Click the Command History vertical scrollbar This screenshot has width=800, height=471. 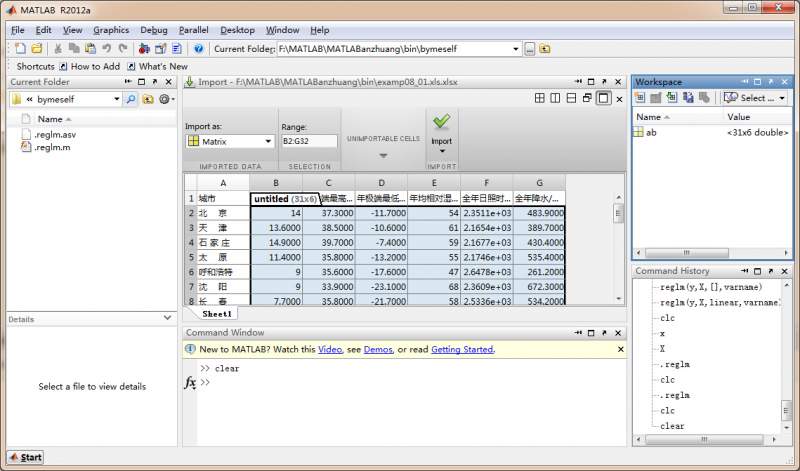786,355
